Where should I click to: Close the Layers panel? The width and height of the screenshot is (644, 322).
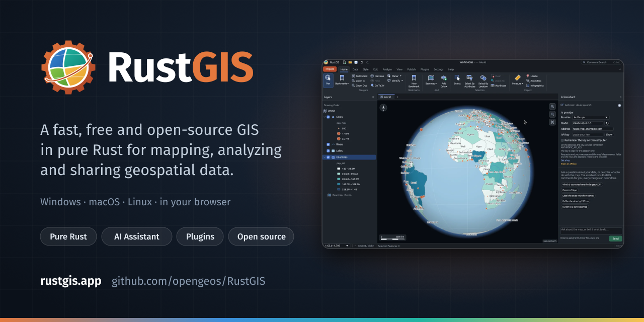[x=373, y=97]
